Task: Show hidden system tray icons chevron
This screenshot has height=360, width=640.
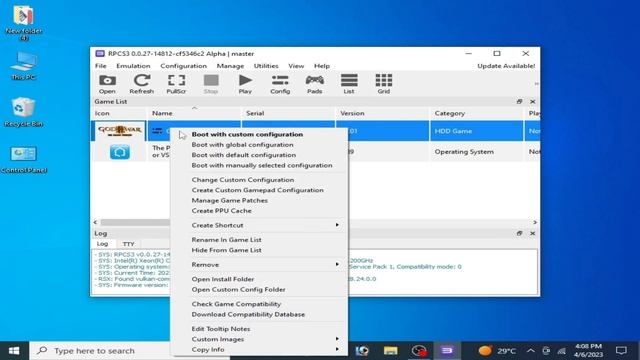Action: coord(530,351)
